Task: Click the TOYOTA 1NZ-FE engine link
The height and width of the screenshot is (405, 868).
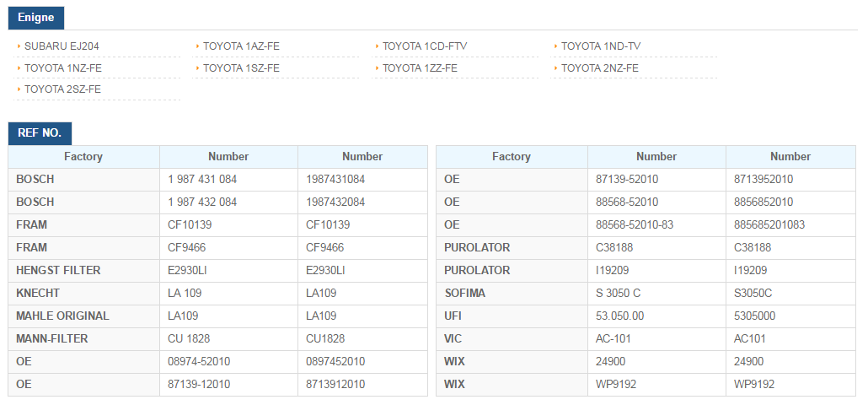Action: tap(63, 68)
